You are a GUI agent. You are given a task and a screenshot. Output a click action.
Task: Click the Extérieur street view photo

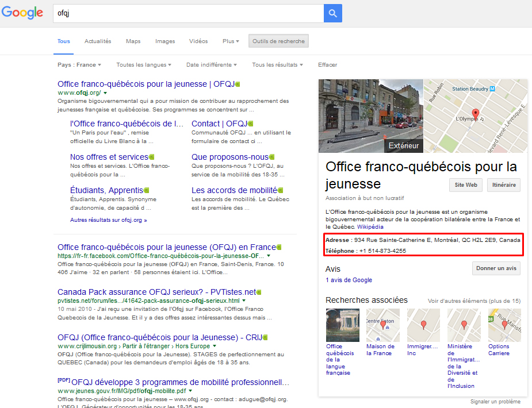(x=371, y=116)
